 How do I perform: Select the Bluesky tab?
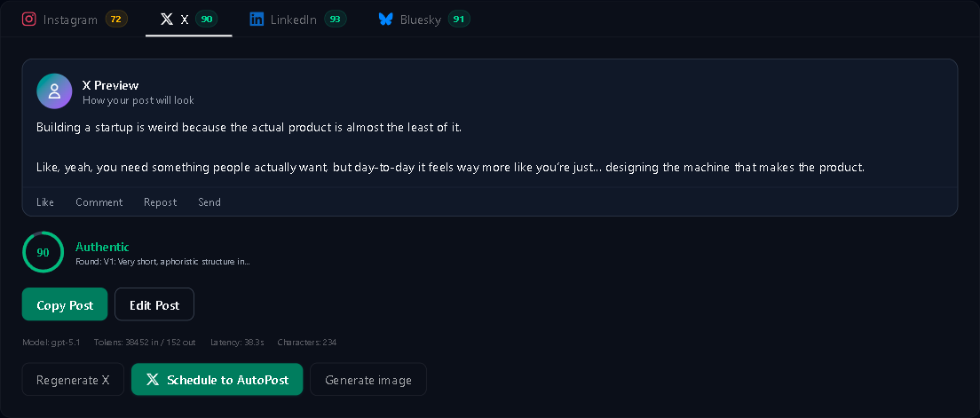pyautogui.click(x=424, y=20)
